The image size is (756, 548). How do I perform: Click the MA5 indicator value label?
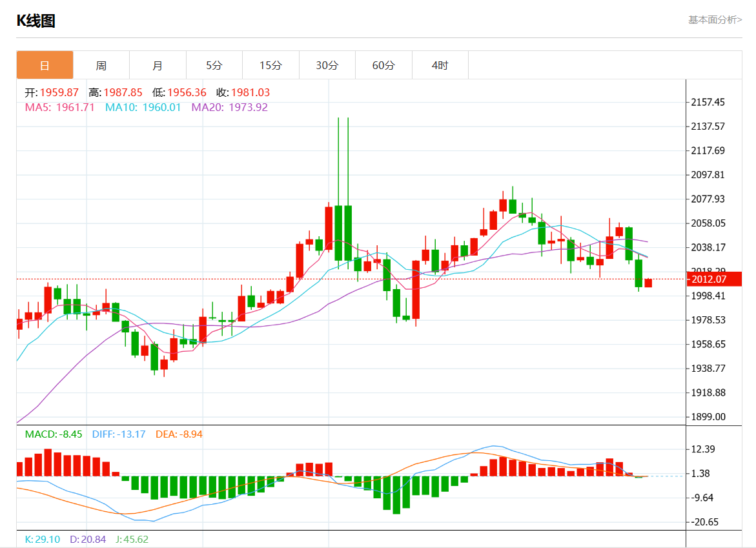coord(60,107)
